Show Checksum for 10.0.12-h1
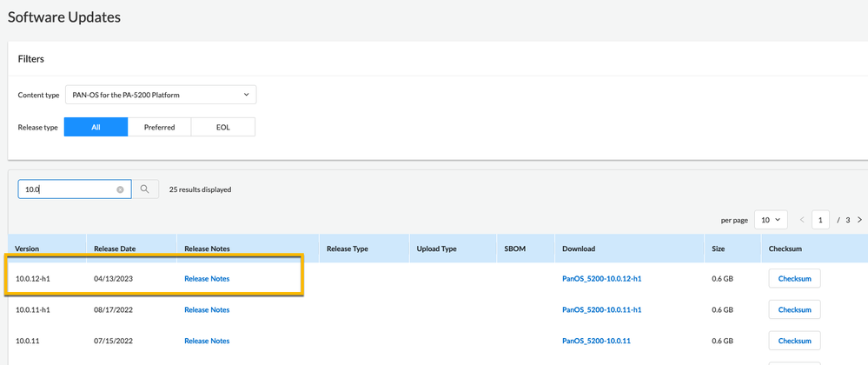The image size is (868, 365). tap(794, 279)
